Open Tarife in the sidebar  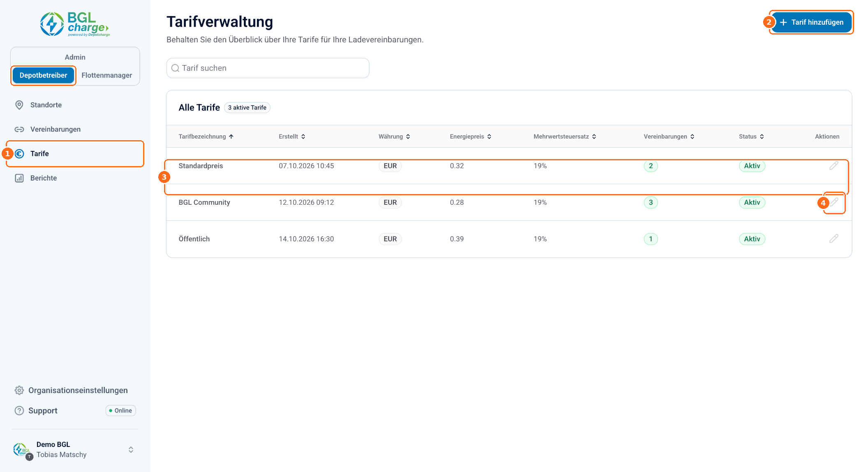click(x=75, y=154)
